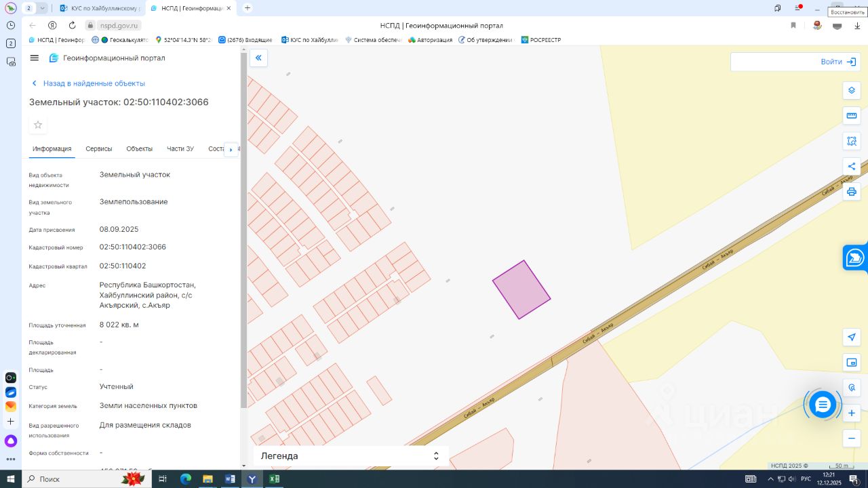Go back to found objects list
The image size is (868, 488).
[x=88, y=83]
